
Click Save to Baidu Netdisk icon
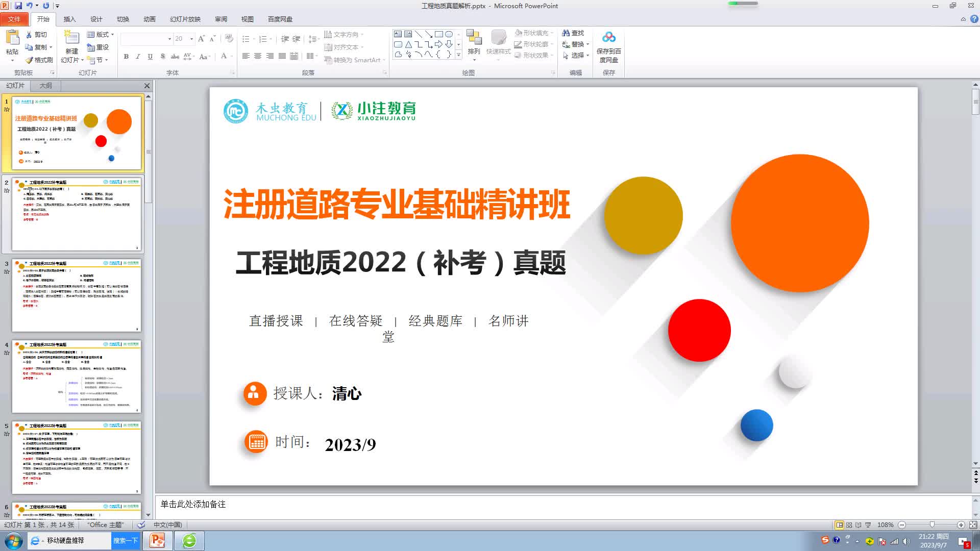(x=608, y=38)
